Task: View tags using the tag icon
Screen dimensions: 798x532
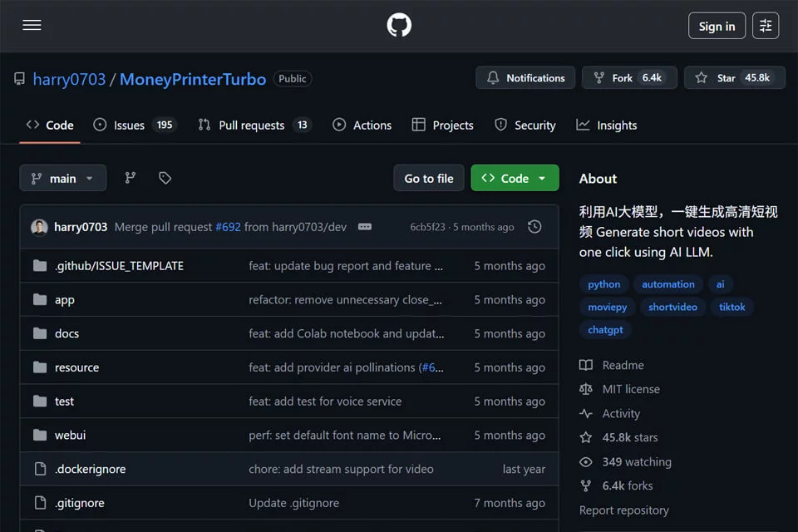Action: pos(165,178)
